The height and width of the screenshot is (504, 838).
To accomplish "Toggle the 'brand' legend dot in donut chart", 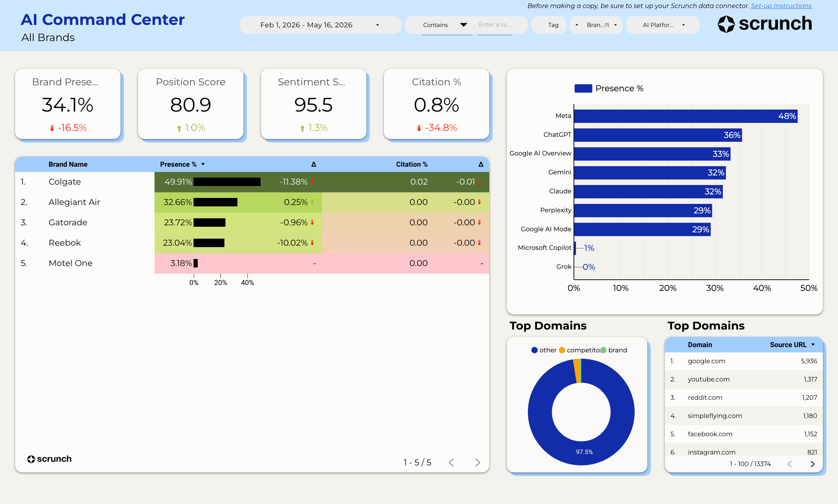I will click(x=603, y=350).
